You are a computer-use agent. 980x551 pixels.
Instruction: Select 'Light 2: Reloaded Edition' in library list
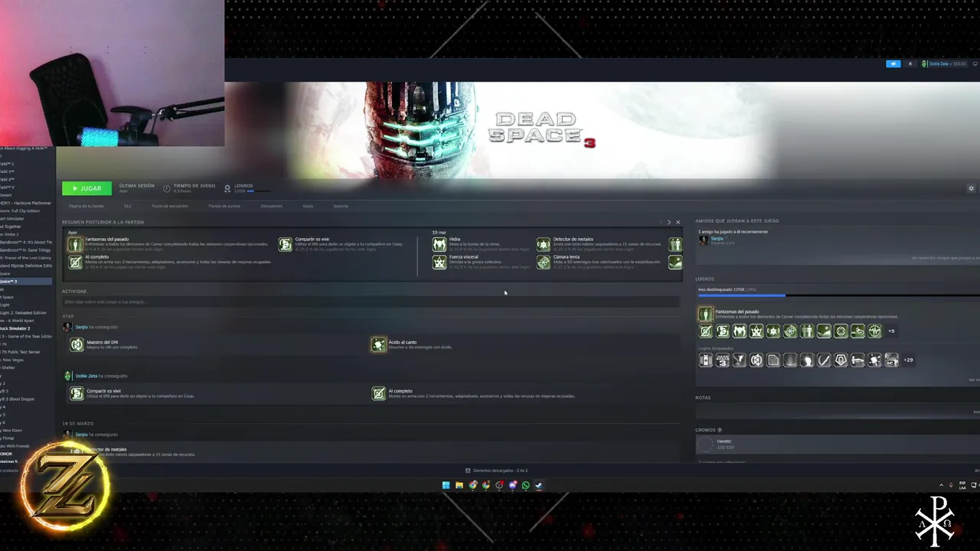(x=23, y=313)
